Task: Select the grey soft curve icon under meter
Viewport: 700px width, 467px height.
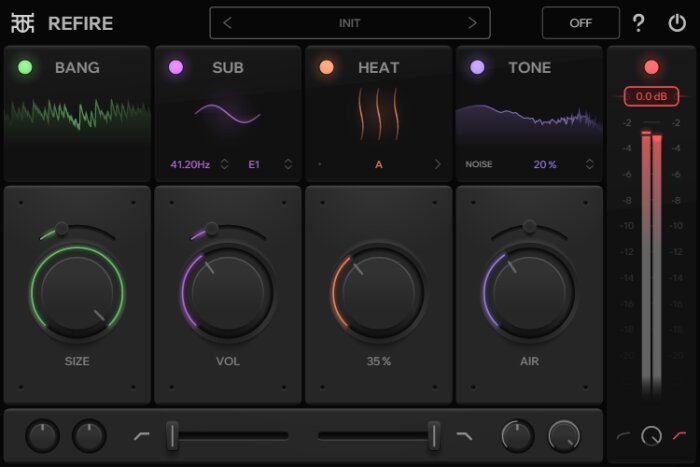Action: point(623,435)
